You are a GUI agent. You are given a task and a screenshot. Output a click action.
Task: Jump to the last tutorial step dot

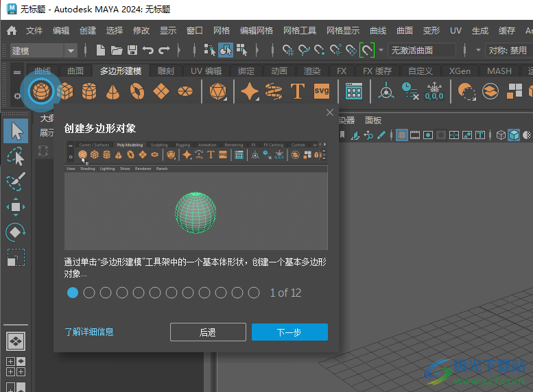pyautogui.click(x=254, y=293)
